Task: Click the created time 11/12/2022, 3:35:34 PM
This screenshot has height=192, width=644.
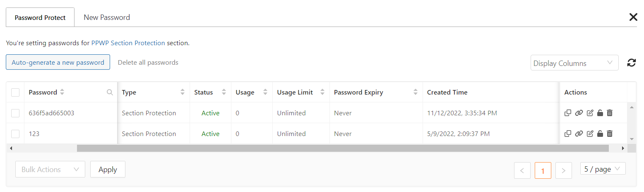Action: point(462,113)
